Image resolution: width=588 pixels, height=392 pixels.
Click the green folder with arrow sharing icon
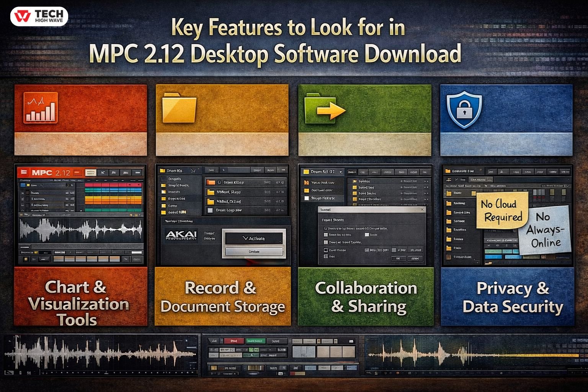(326, 108)
